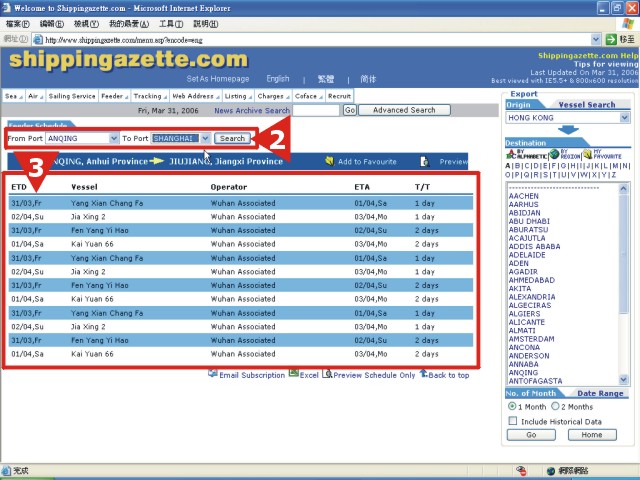Enable Include Historical Data checkbox

pos(513,421)
